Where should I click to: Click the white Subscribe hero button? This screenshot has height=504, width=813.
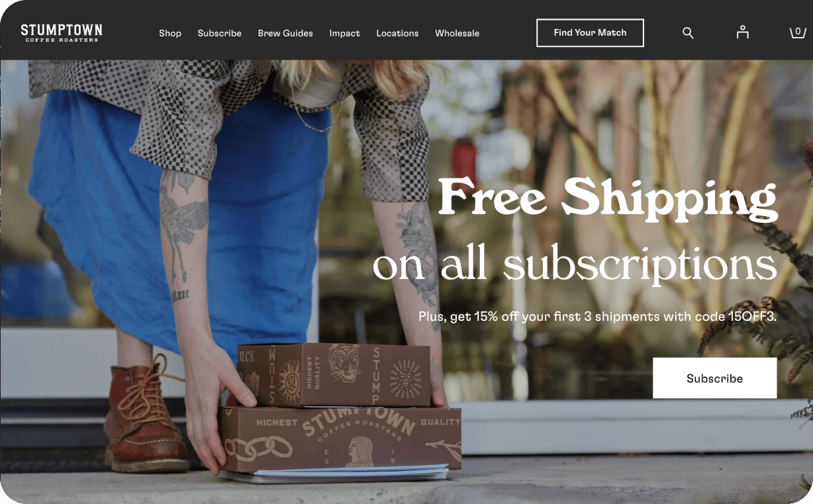[714, 378]
